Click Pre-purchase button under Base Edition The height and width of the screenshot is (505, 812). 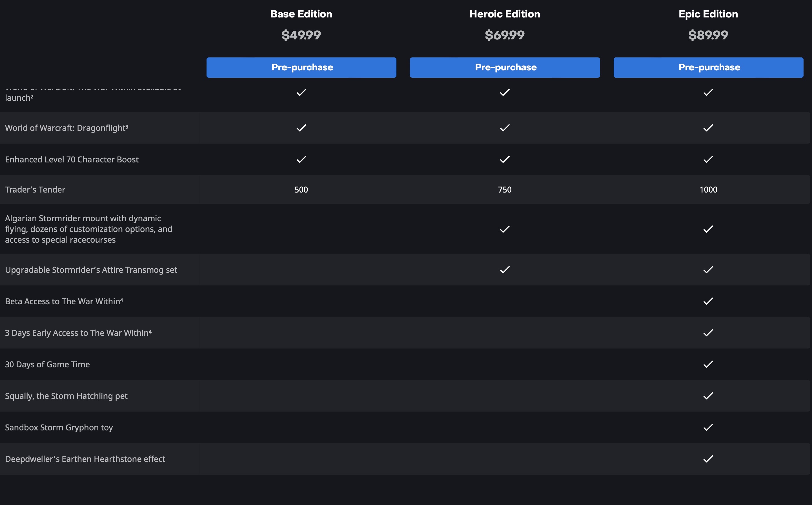tap(301, 68)
